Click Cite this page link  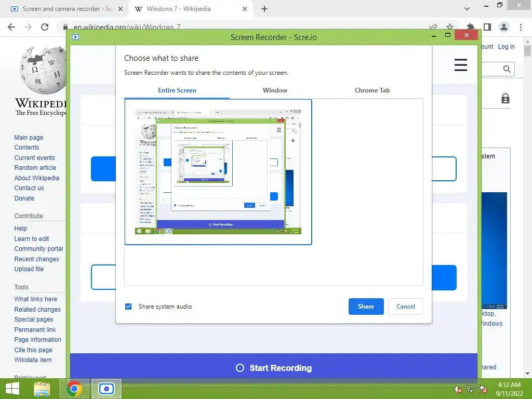(x=33, y=350)
